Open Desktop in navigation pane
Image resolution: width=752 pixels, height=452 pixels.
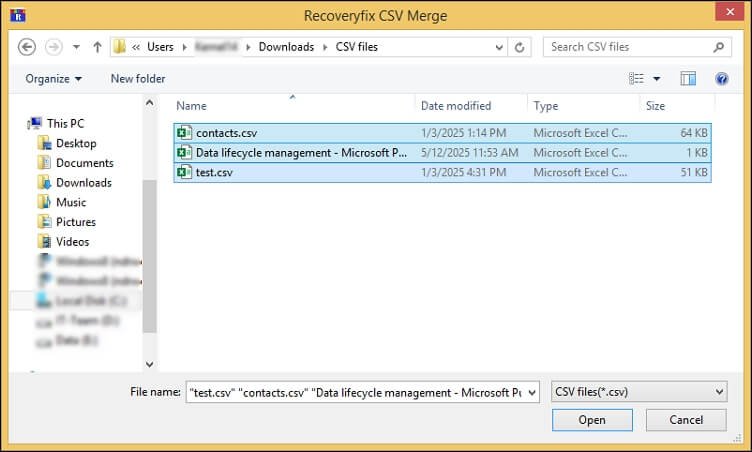pos(76,143)
